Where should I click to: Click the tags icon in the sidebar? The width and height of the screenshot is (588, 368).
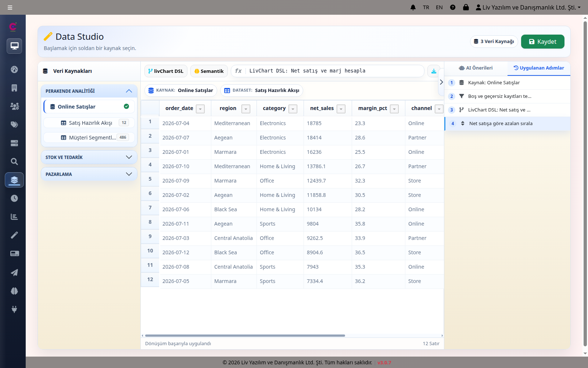pos(14,125)
